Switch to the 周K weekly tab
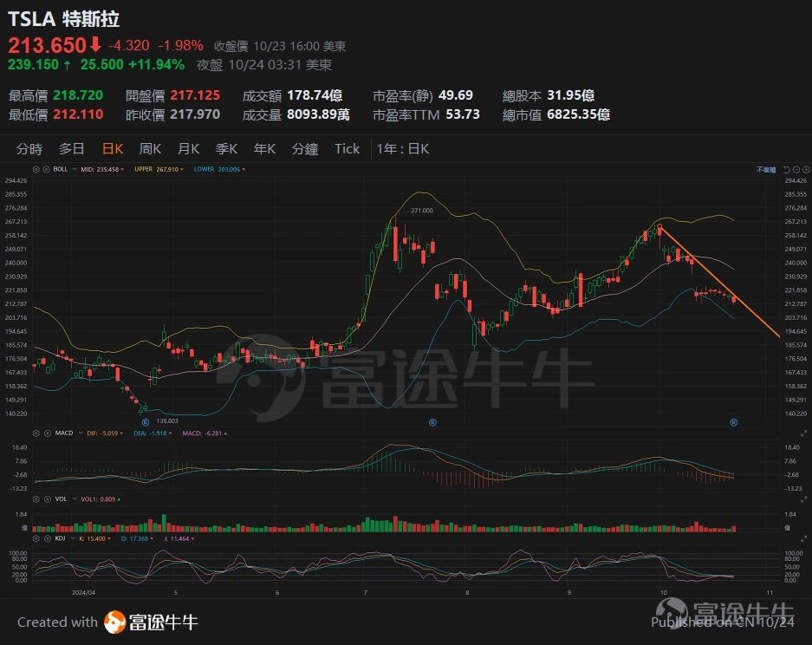 [x=150, y=149]
